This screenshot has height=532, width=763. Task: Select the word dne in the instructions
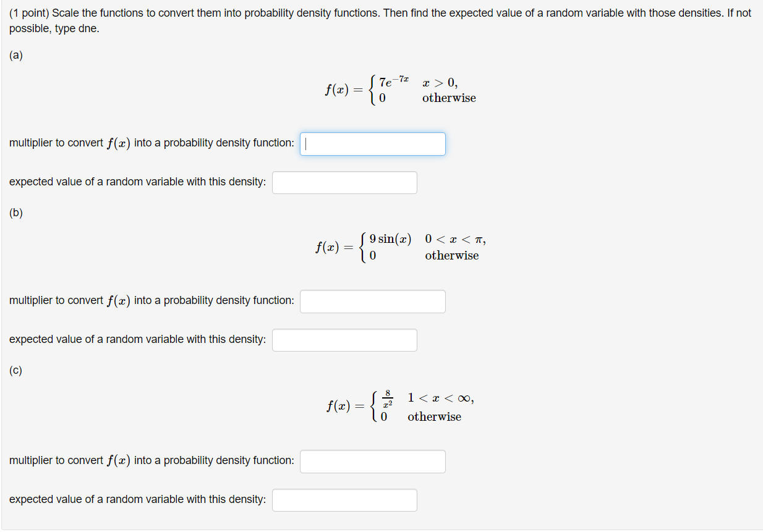[x=87, y=28]
